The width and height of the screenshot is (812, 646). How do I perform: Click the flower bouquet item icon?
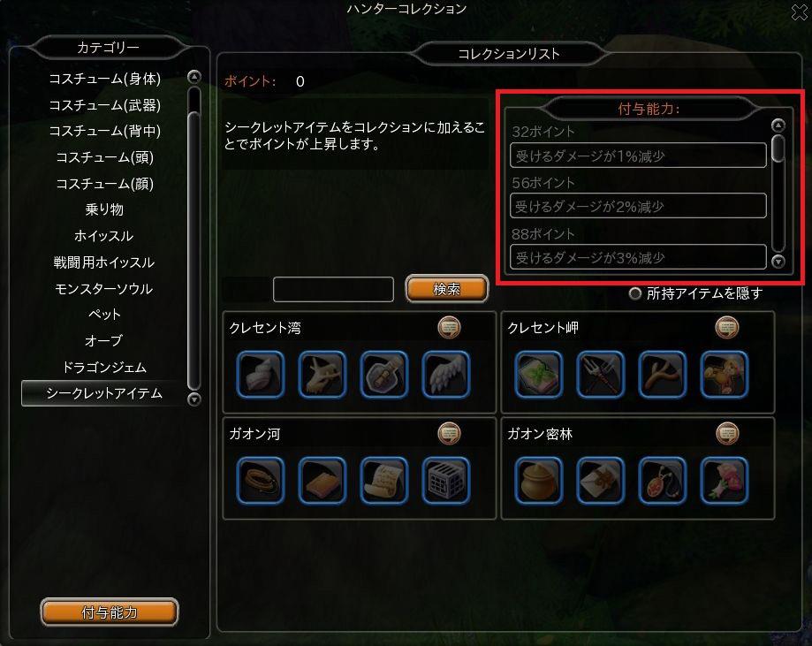point(725,481)
